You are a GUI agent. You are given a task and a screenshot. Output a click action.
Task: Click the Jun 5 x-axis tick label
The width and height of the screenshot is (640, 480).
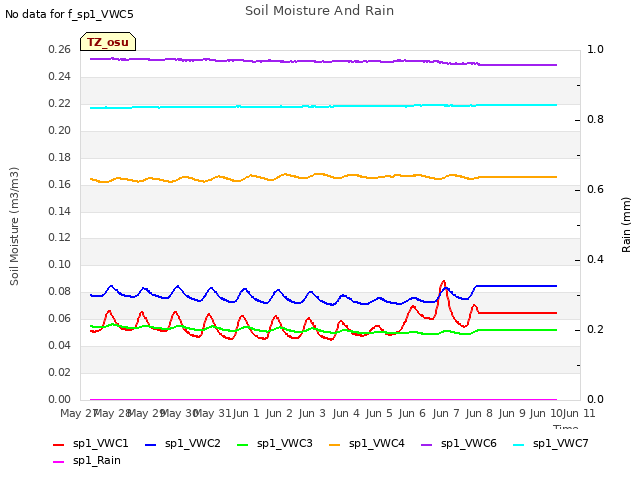379,413
